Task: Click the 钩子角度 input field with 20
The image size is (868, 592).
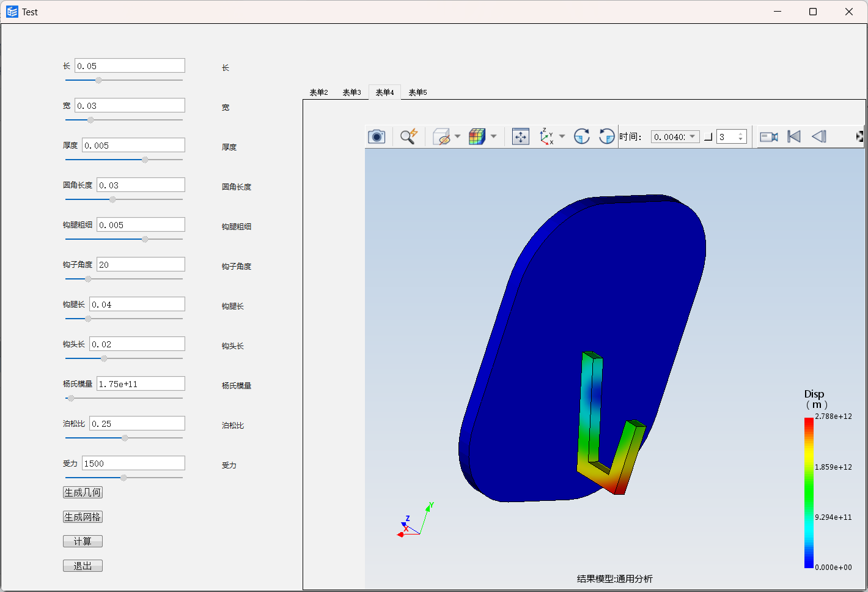Action: tap(141, 264)
